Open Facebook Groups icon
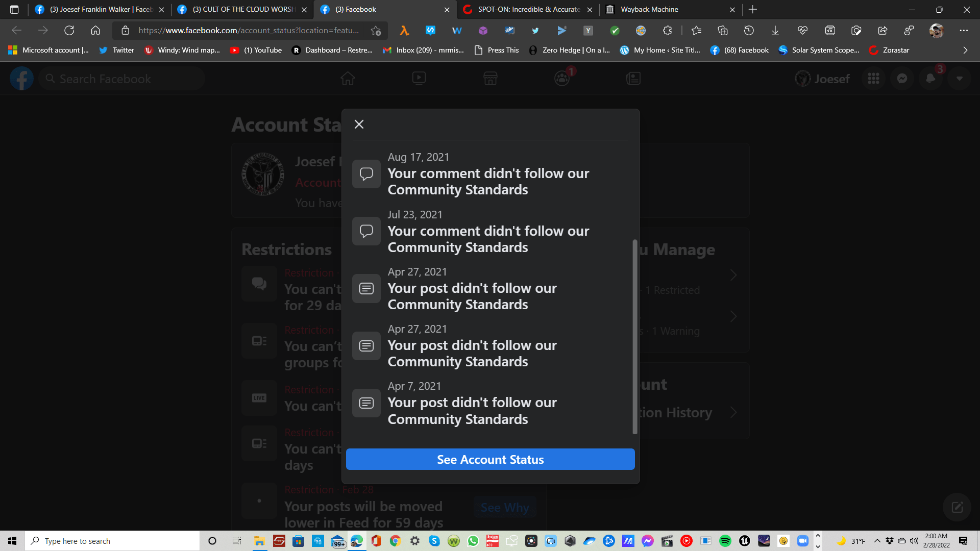 (x=561, y=79)
